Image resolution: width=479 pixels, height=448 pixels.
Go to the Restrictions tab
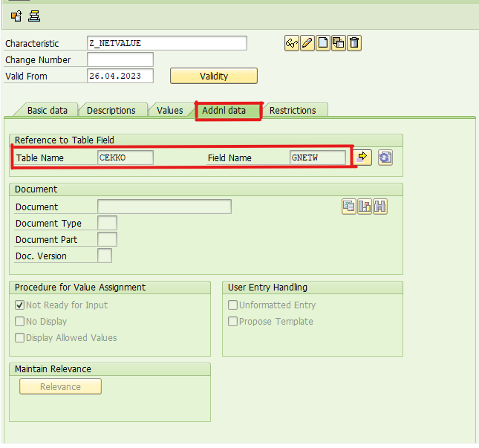293,110
